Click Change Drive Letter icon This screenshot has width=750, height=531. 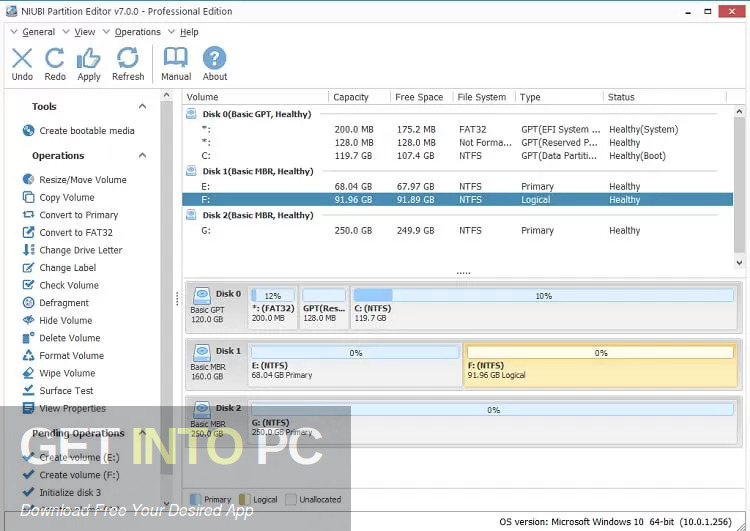tap(28, 250)
